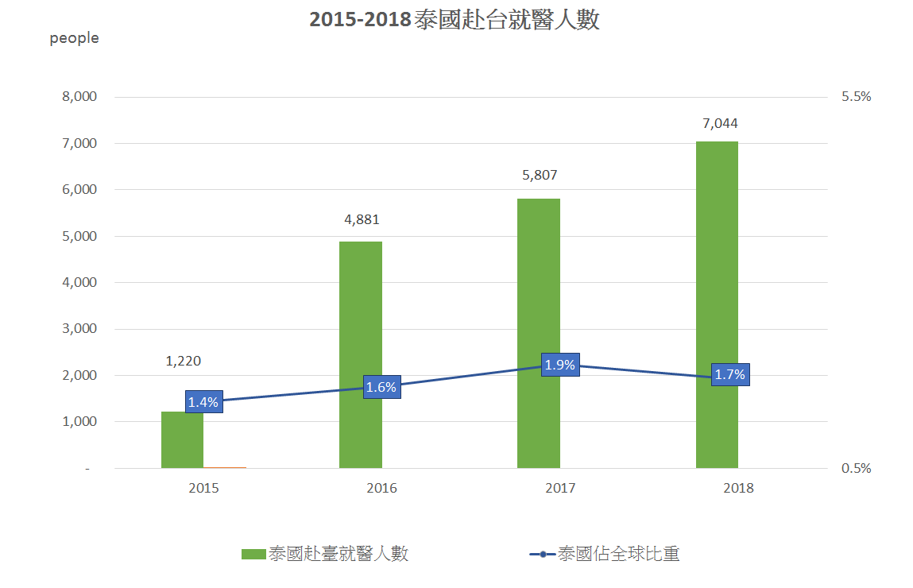Click the 1.6% data label
913x588 pixels.
[382, 387]
